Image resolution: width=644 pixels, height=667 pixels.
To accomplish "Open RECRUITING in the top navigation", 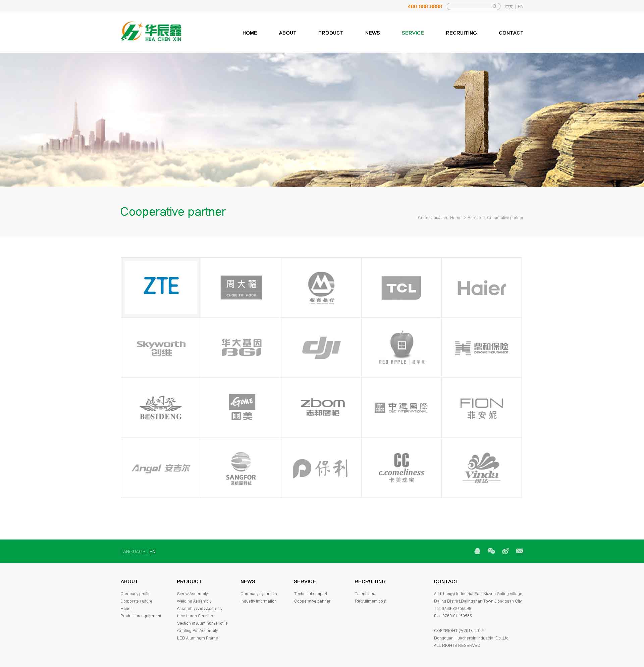I will pyautogui.click(x=461, y=33).
